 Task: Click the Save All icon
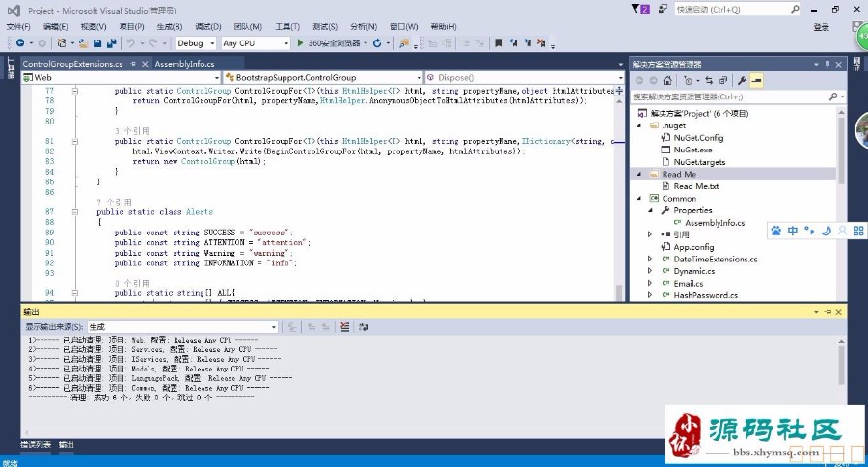coord(111,42)
